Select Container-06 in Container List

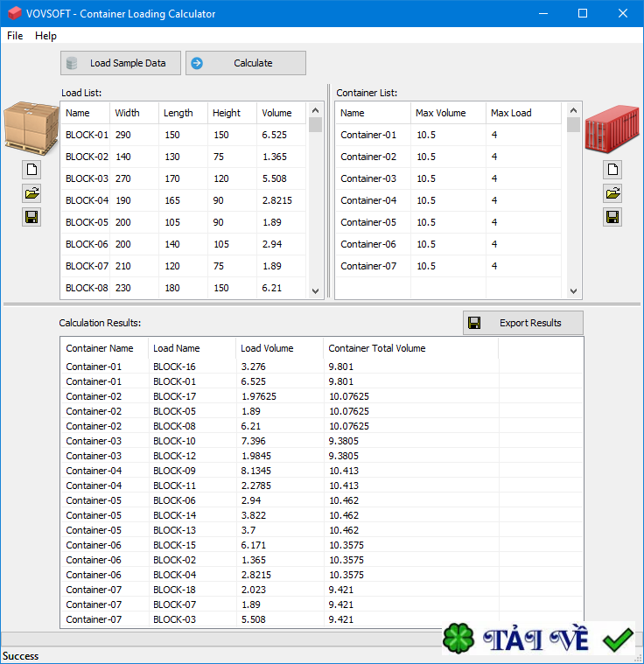(449, 244)
